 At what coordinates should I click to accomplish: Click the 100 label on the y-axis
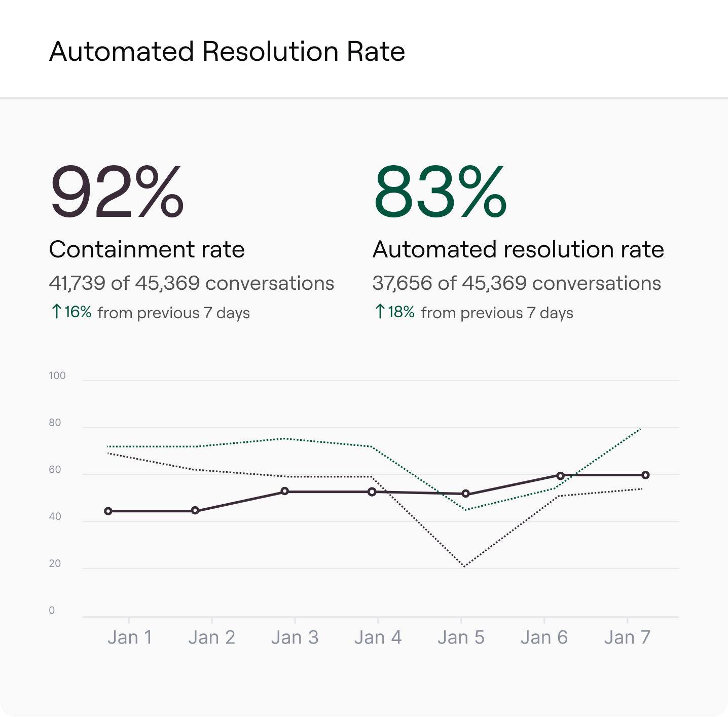click(57, 375)
